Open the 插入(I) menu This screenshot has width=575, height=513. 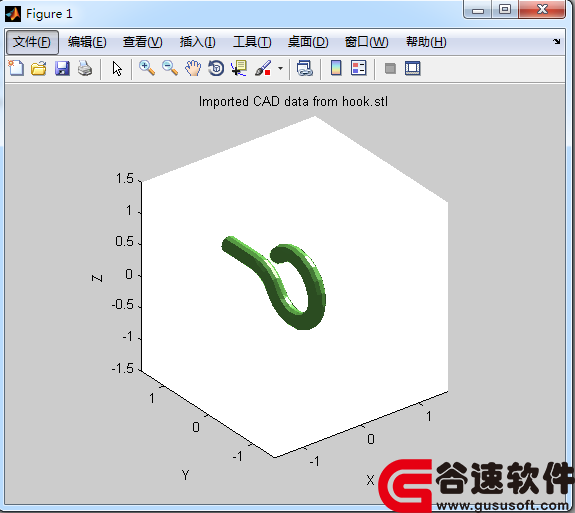198,42
